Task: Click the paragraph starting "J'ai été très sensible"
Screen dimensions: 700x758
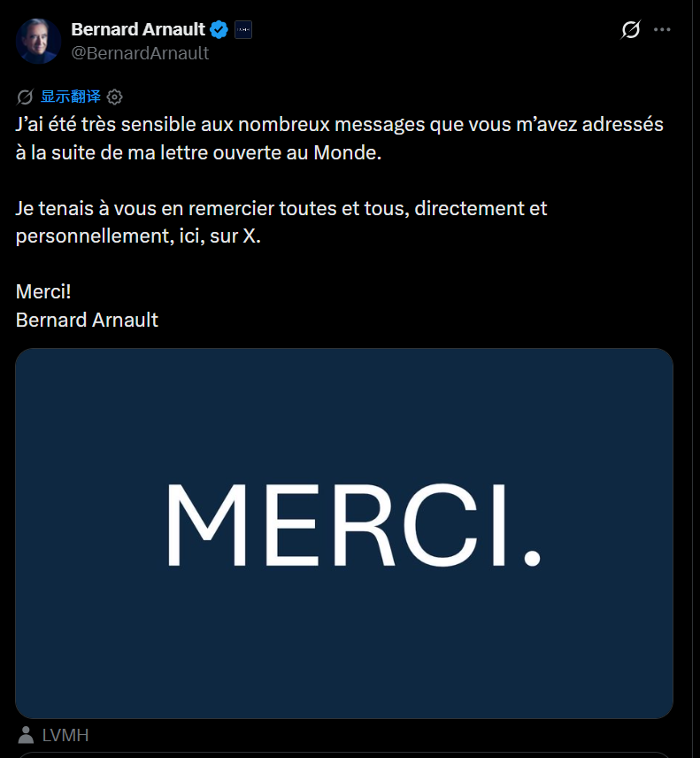Action: coord(339,139)
